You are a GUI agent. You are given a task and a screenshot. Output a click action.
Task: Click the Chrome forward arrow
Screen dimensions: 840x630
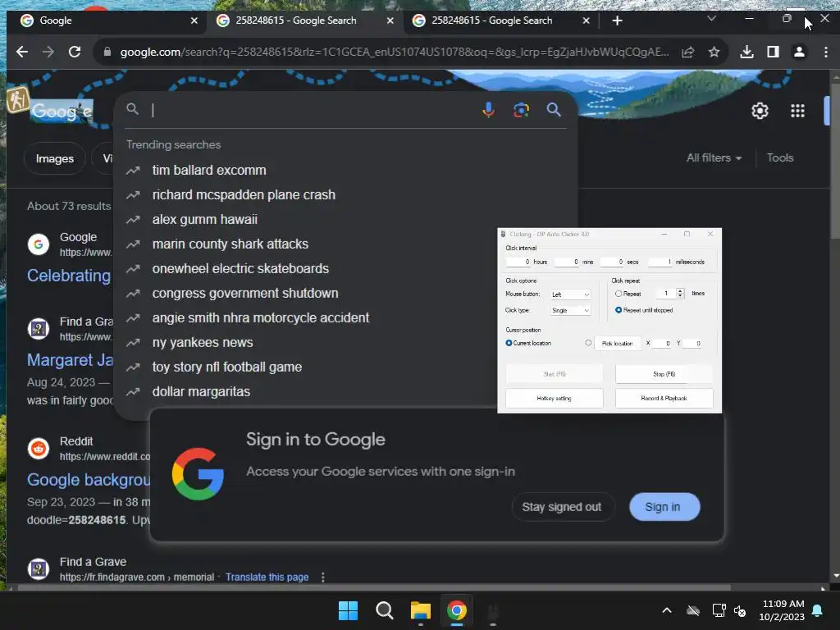point(48,52)
